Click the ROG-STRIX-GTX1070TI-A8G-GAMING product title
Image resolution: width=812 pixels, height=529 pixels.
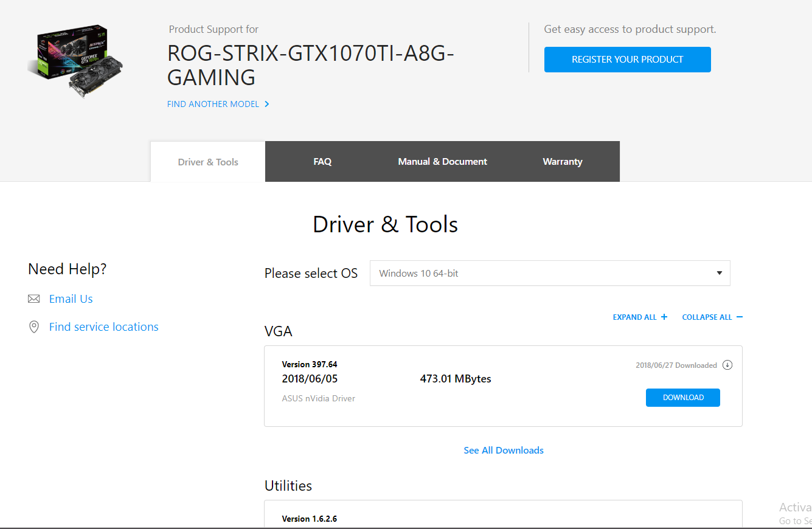(311, 66)
